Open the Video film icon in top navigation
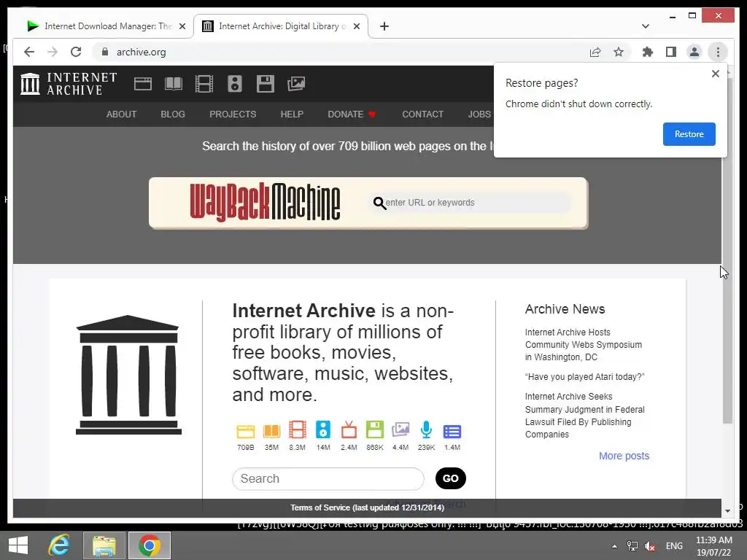Image resolution: width=747 pixels, height=560 pixels. [x=204, y=84]
